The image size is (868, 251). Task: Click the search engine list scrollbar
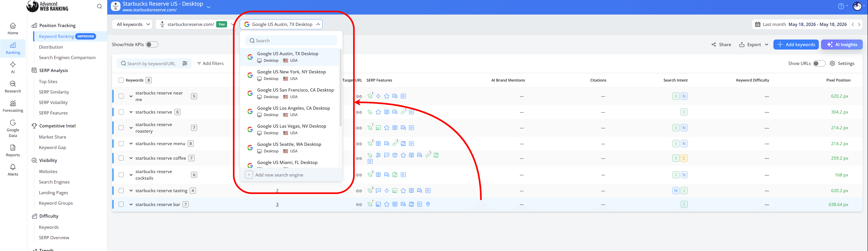(340, 88)
